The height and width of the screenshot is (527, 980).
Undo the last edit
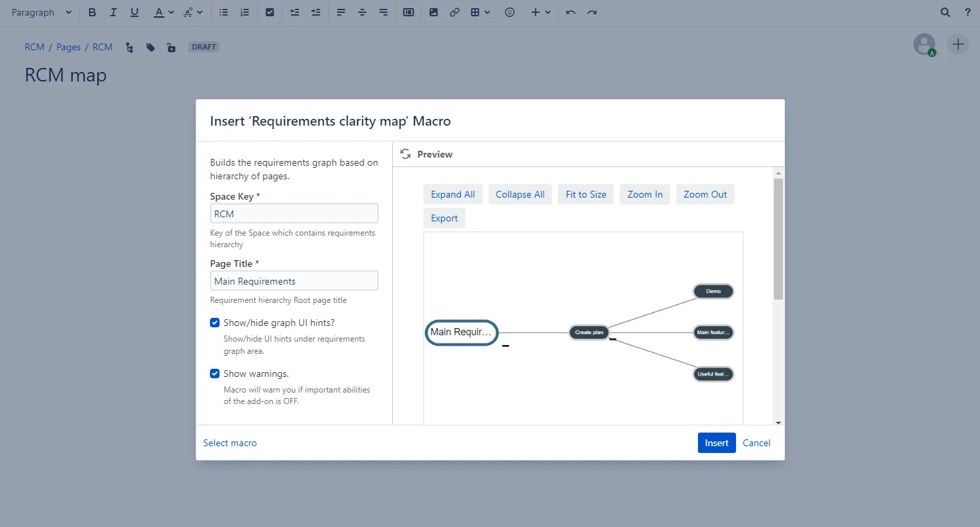point(571,12)
